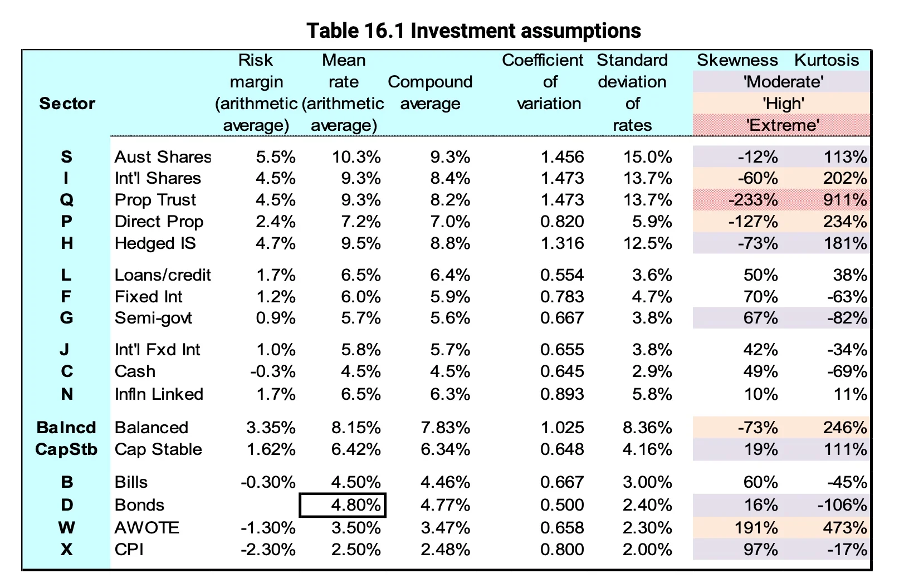Click Hedged IS standard deviation 12.5%
The image size is (899, 588).
tap(647, 243)
